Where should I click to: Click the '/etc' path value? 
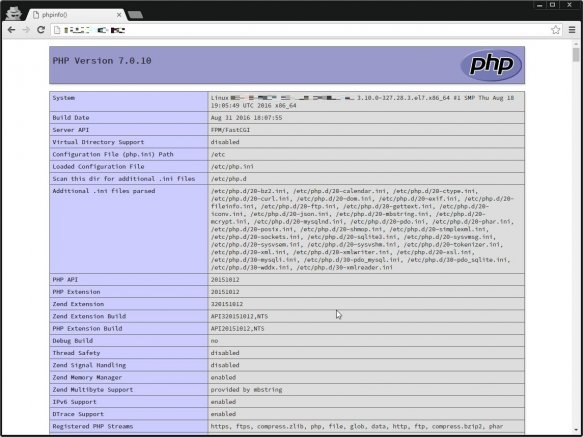[218, 154]
